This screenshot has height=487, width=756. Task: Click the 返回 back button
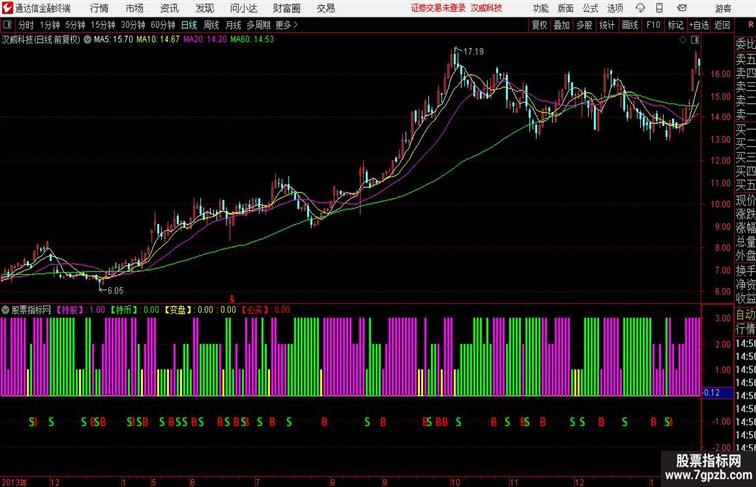click(722, 25)
